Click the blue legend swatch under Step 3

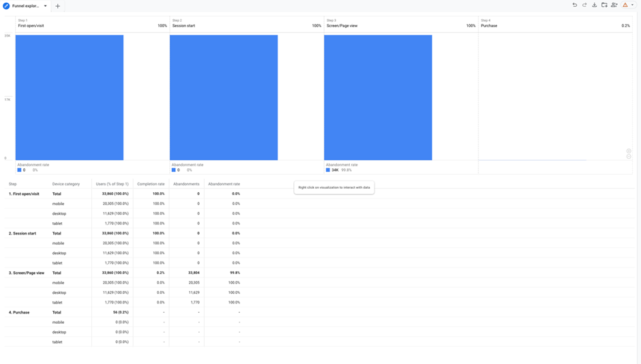pyautogui.click(x=328, y=170)
